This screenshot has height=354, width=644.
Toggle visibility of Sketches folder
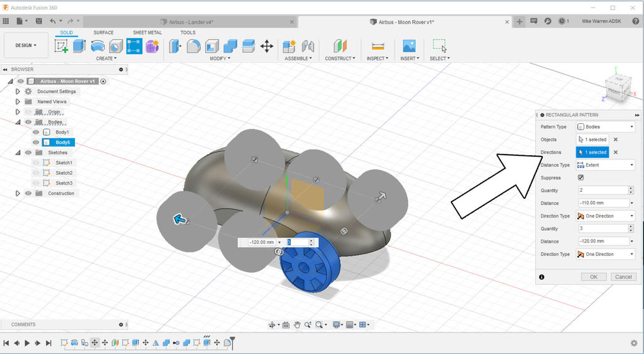[28, 153]
